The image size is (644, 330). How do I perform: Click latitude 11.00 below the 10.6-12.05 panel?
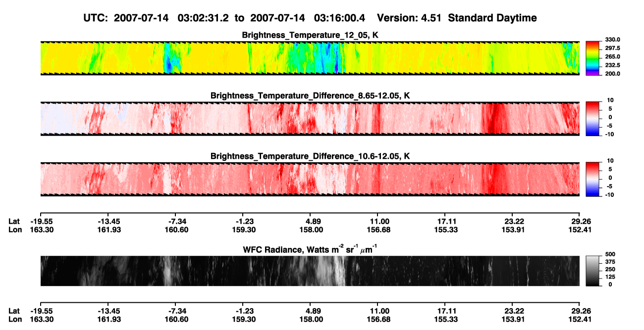click(x=378, y=221)
